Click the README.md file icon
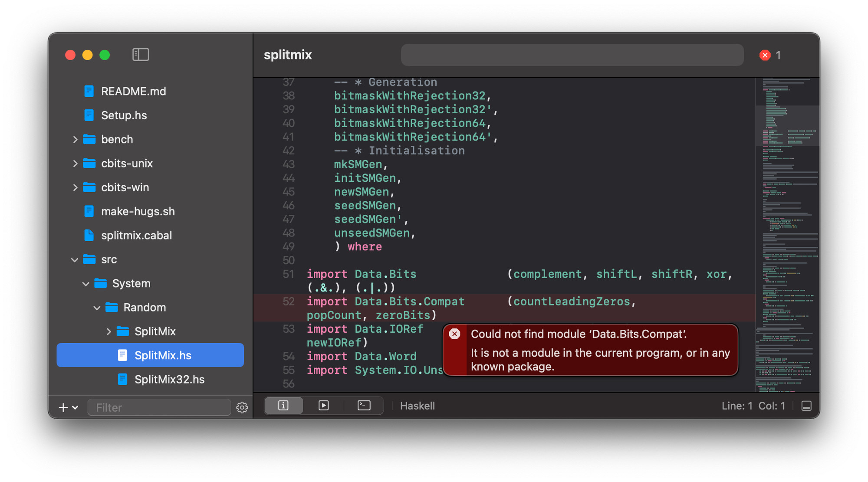868x482 pixels. point(89,91)
